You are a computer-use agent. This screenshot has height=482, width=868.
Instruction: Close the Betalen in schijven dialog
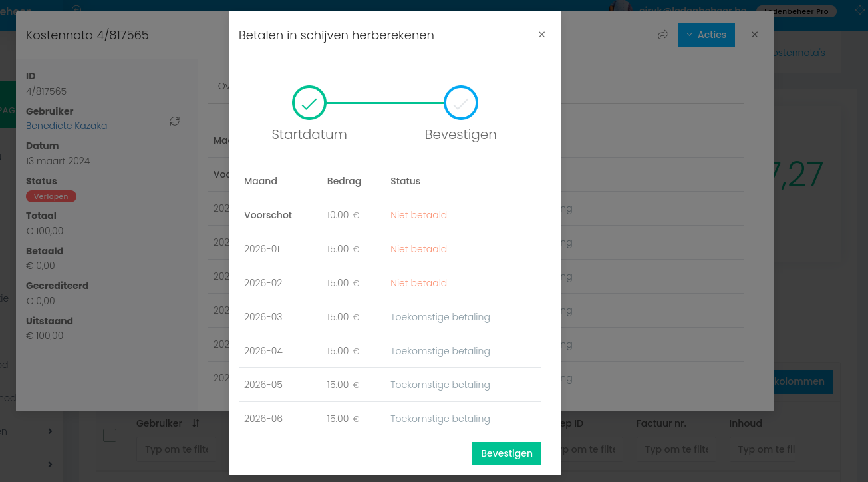click(541, 35)
